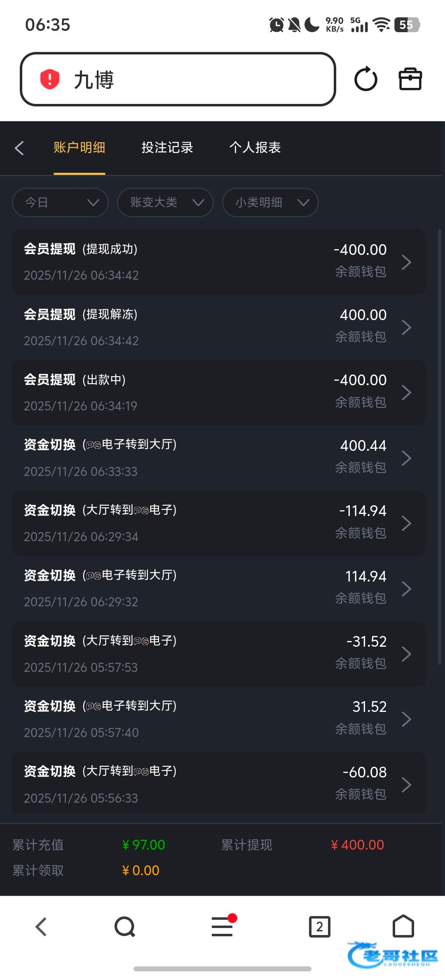The image size is (445, 980).
Task: Select the 账户明细 tab
Action: [80, 148]
